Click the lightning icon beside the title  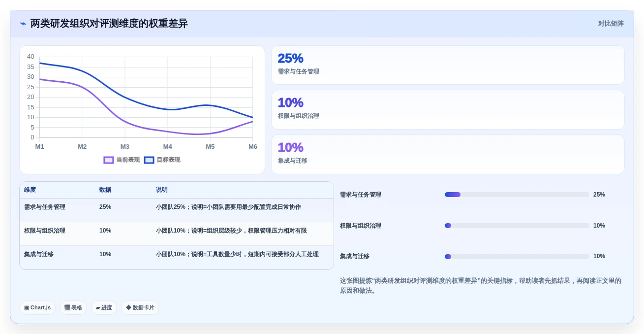(x=23, y=24)
